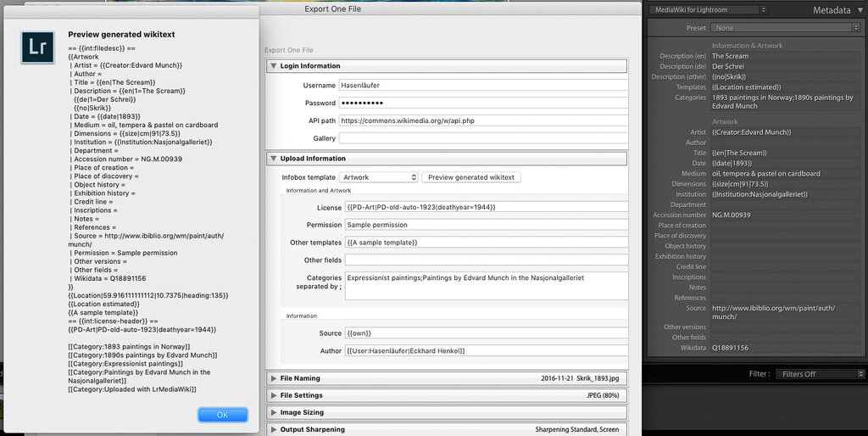Click the Categories text area
This screenshot has width=868, height=436.
pos(486,286)
